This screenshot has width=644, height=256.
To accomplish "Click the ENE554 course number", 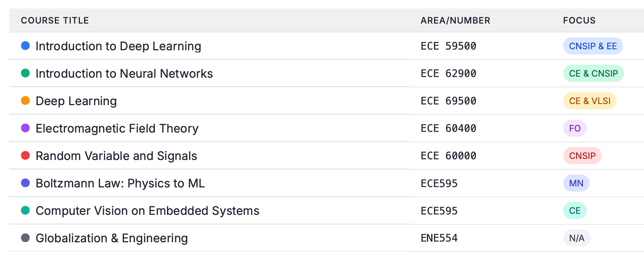I will click(439, 238).
